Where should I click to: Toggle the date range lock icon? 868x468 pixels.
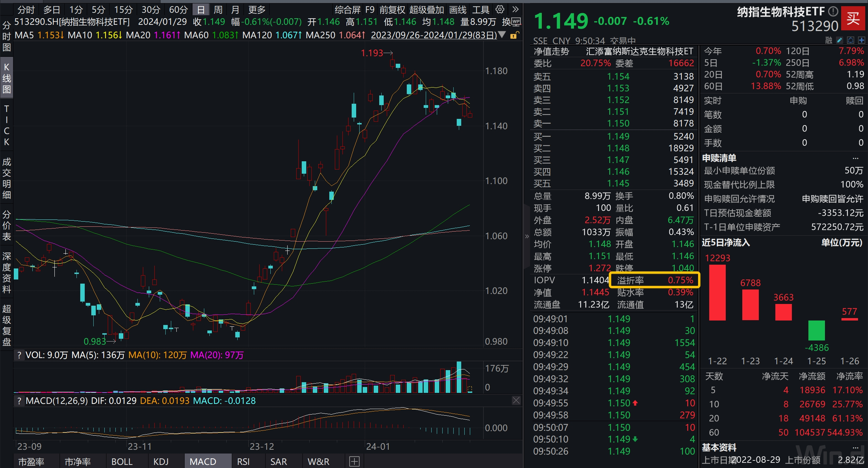tap(514, 35)
